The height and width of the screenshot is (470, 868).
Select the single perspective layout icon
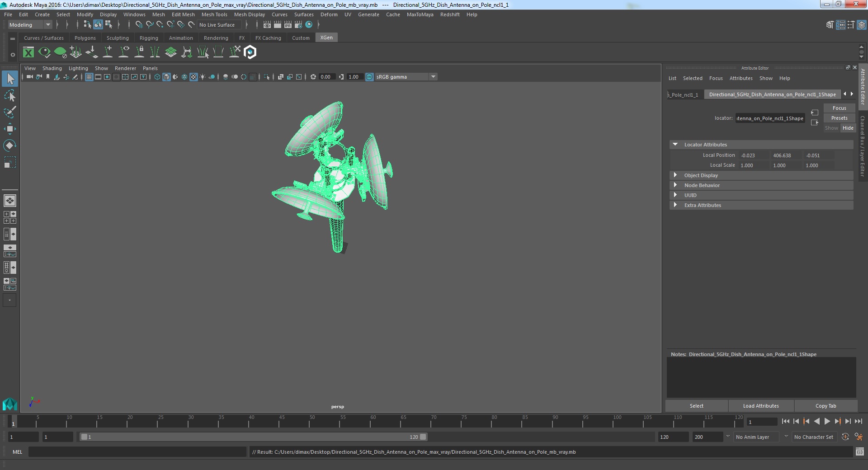(9, 200)
